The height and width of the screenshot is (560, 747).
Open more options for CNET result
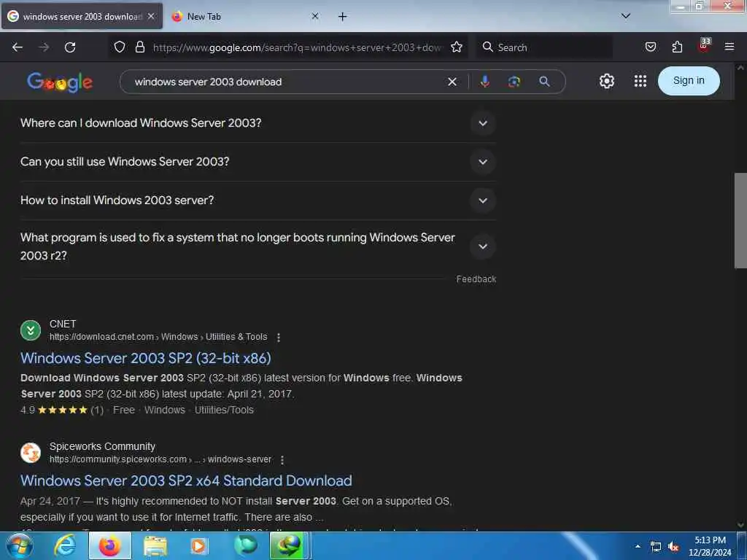point(279,337)
